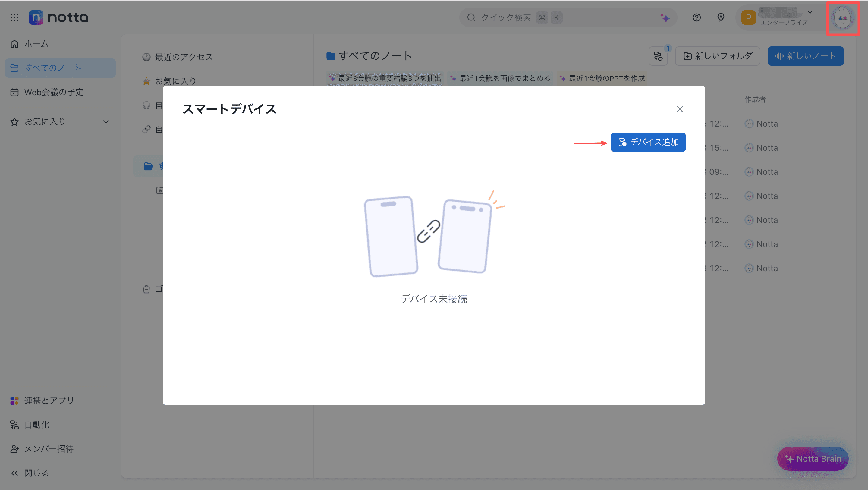Close the スマートデバイス dialog

[680, 109]
